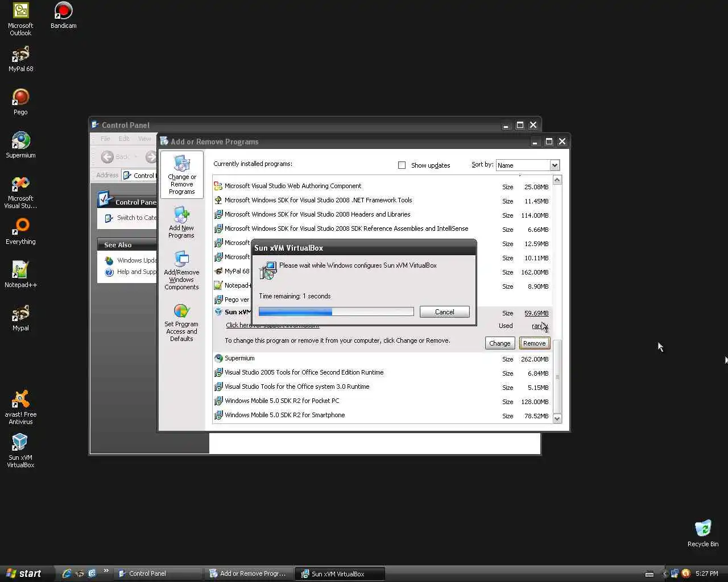Click Switch to Category View link
Viewport: 728px width, 582px height.
[136, 218]
